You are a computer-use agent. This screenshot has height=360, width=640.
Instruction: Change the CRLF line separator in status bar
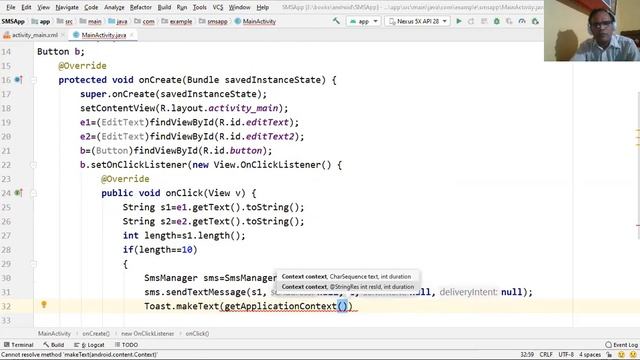click(546, 355)
